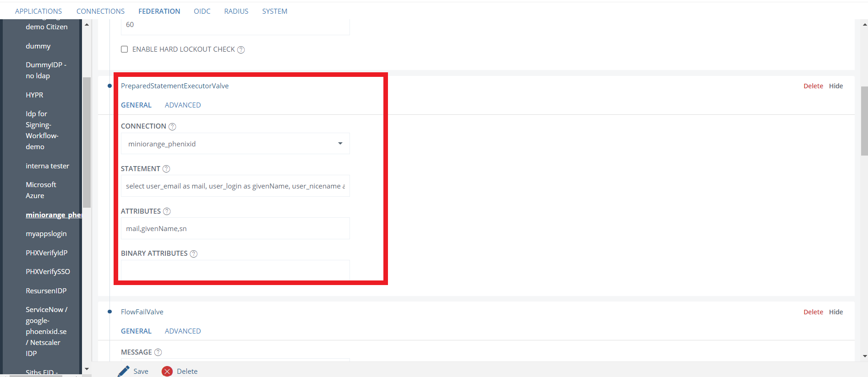Click FlowFailValve title
The image size is (868, 377).
pyautogui.click(x=142, y=312)
